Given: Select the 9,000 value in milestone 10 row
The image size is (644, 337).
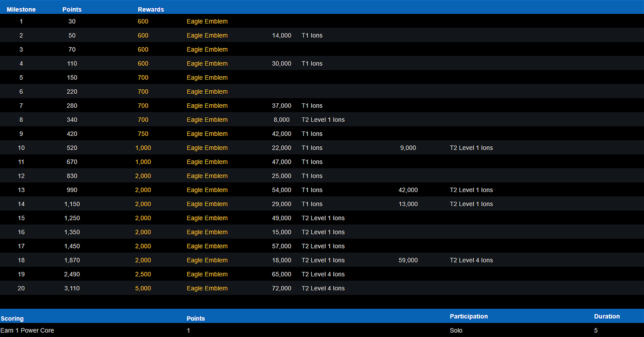Looking at the screenshot, I should (x=408, y=148).
